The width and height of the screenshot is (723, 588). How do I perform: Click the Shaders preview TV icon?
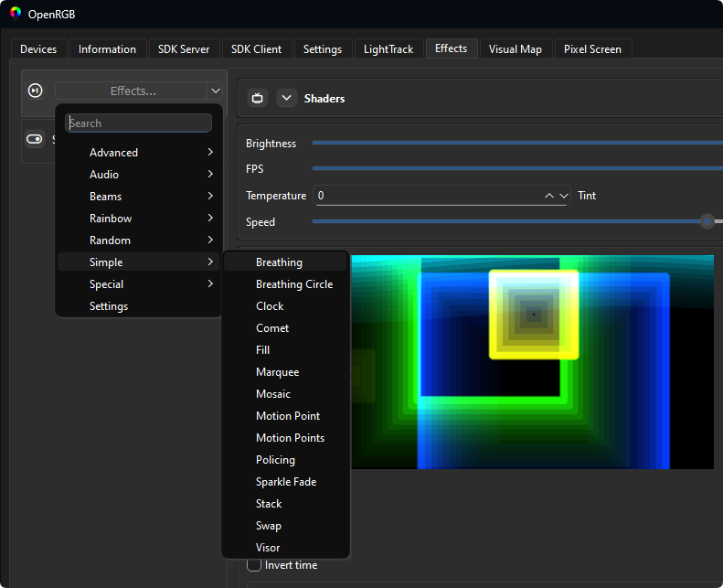pos(257,98)
